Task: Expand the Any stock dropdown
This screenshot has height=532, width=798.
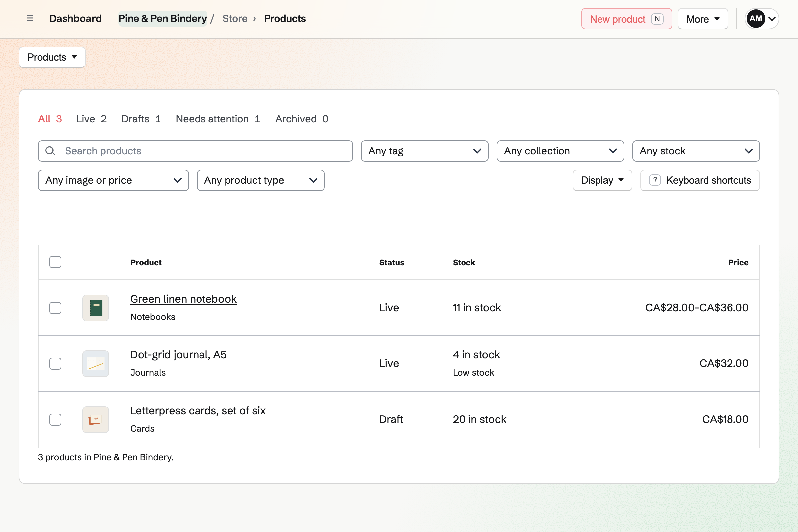Action: 696,151
